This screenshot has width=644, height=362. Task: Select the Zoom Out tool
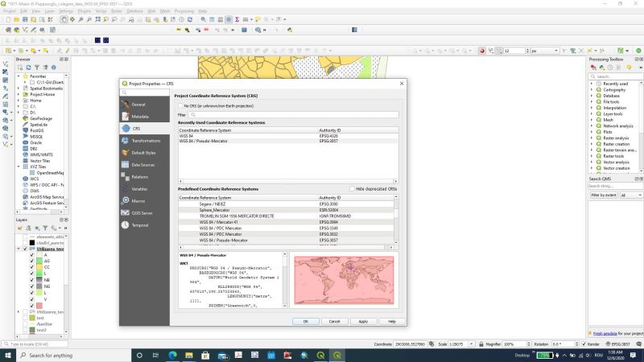click(x=89, y=19)
